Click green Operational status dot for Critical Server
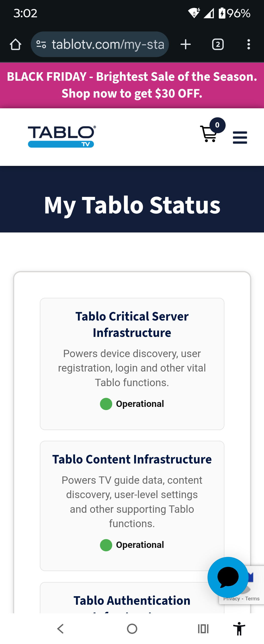264x644 pixels. tap(106, 404)
